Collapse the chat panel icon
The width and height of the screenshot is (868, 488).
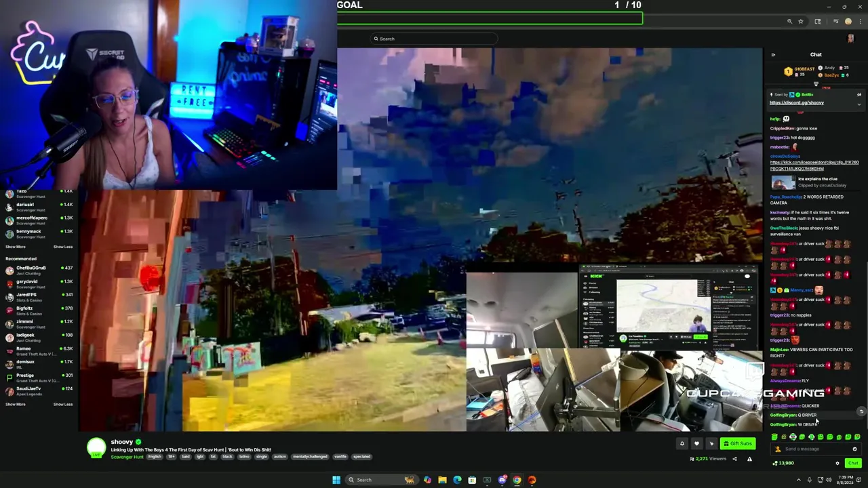pyautogui.click(x=773, y=55)
